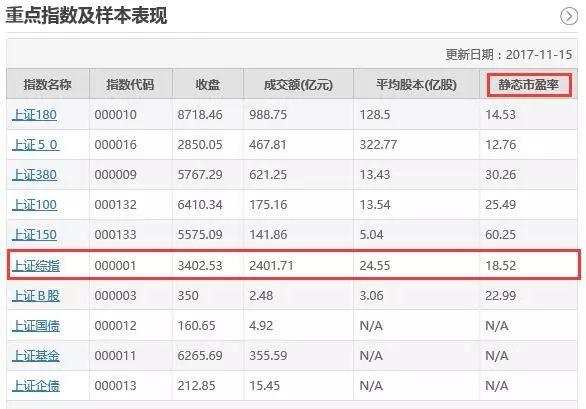Image resolution: width=586 pixels, height=409 pixels.
Task: Click closing value 350 for 上证B股
Action: coord(188,296)
